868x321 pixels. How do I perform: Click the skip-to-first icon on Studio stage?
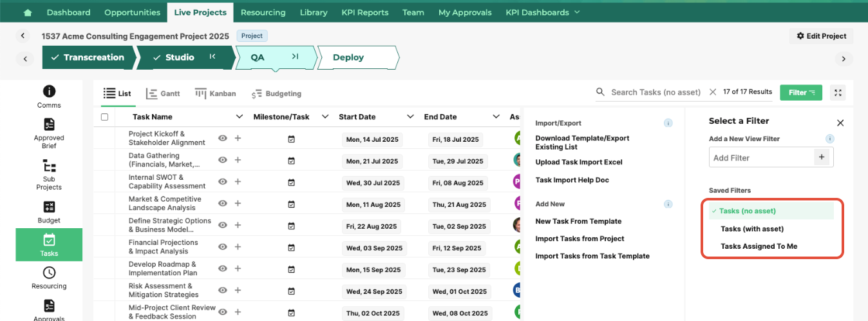point(212,57)
